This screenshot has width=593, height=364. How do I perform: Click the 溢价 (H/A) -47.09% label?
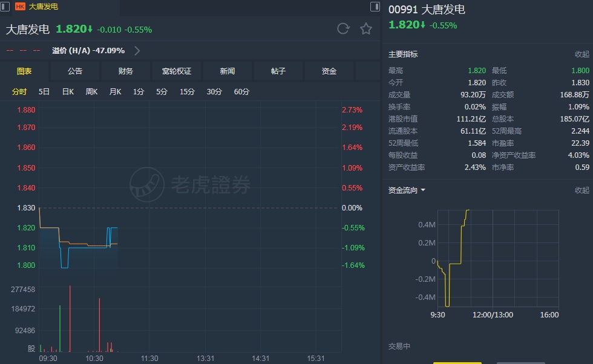tap(88, 51)
